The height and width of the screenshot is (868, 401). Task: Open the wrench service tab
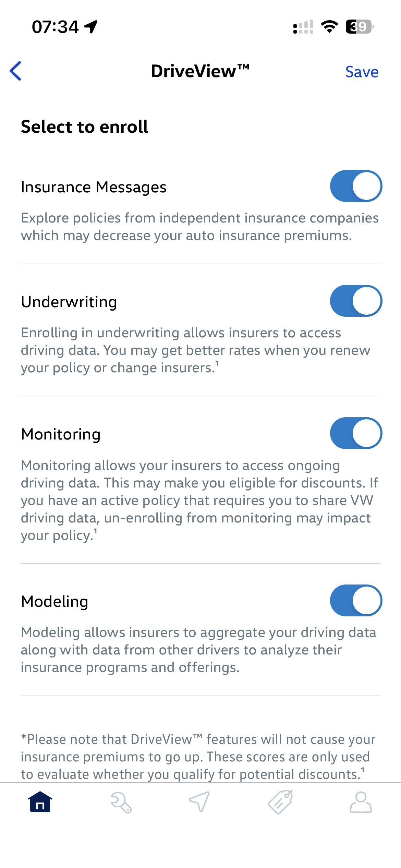(x=121, y=802)
